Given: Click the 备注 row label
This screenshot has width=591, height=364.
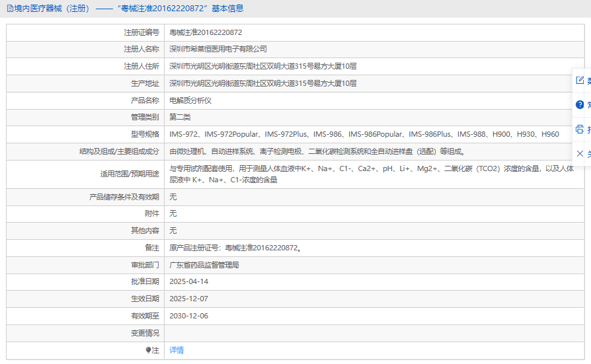Looking at the screenshot, I should click(x=152, y=248).
